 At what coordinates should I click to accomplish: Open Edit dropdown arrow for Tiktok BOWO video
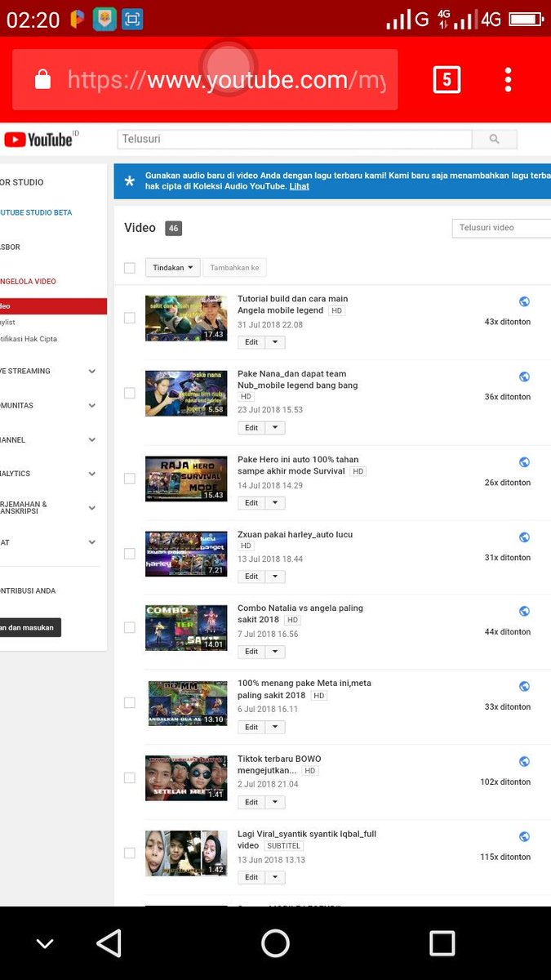pos(275,802)
